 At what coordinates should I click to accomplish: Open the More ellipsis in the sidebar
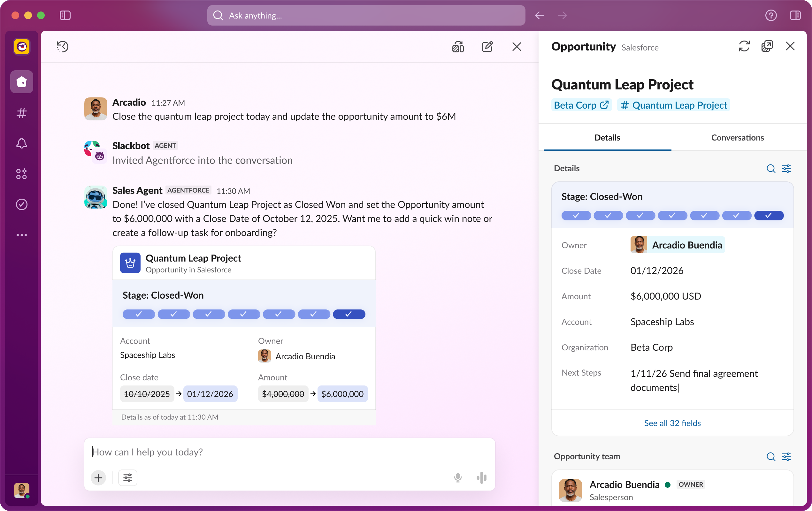[22, 235]
